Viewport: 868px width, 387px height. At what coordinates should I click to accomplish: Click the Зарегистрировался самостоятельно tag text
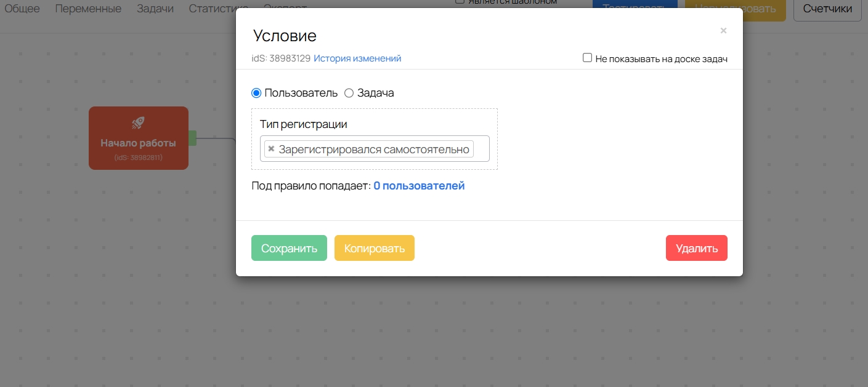pyautogui.click(x=373, y=149)
